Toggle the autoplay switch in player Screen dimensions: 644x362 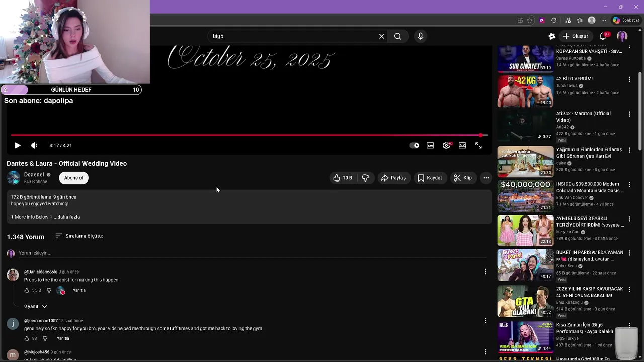point(414,145)
